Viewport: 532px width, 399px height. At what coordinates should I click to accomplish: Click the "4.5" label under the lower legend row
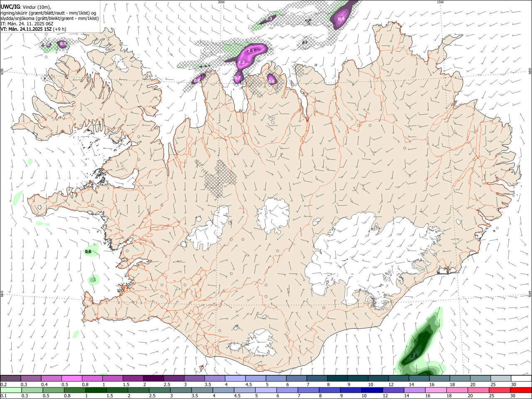click(x=237, y=396)
